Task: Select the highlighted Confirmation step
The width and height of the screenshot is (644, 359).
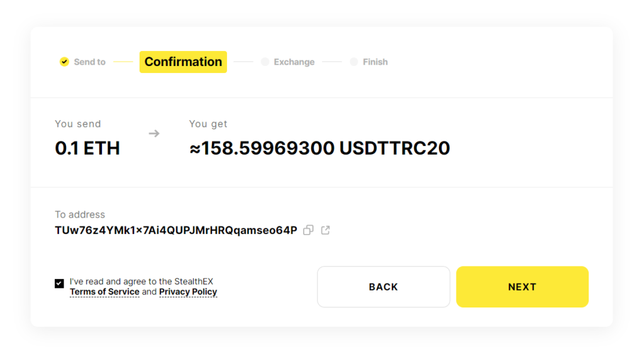Action: (x=183, y=62)
